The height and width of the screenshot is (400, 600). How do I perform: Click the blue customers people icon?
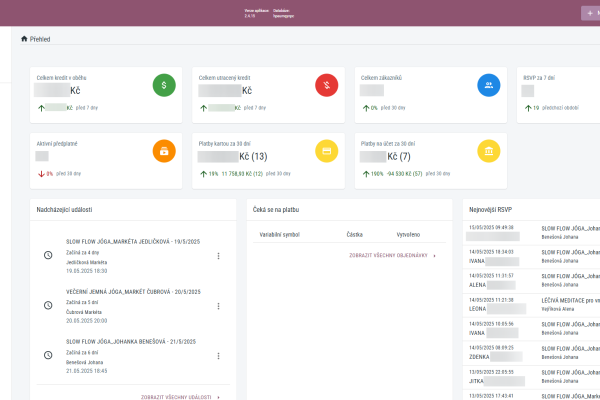click(x=489, y=85)
